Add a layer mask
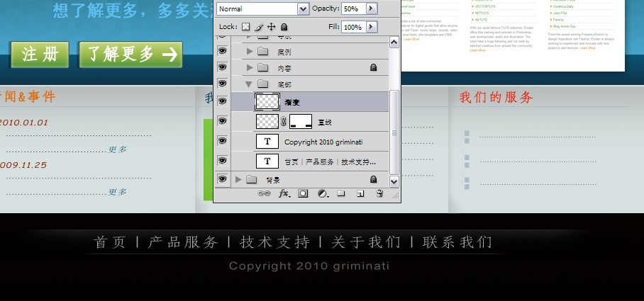The height and width of the screenshot is (301, 644). 303,193
